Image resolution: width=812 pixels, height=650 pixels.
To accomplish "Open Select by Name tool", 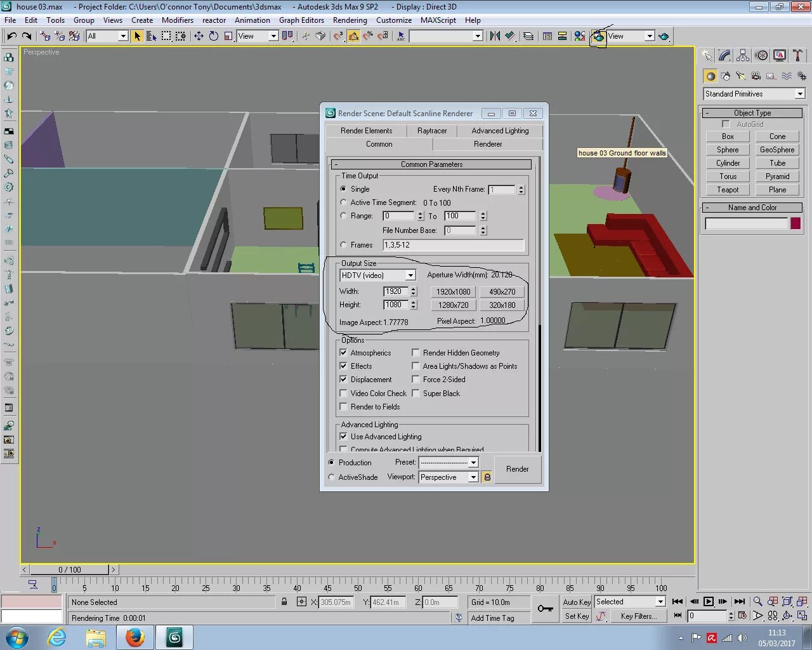I will [151, 36].
